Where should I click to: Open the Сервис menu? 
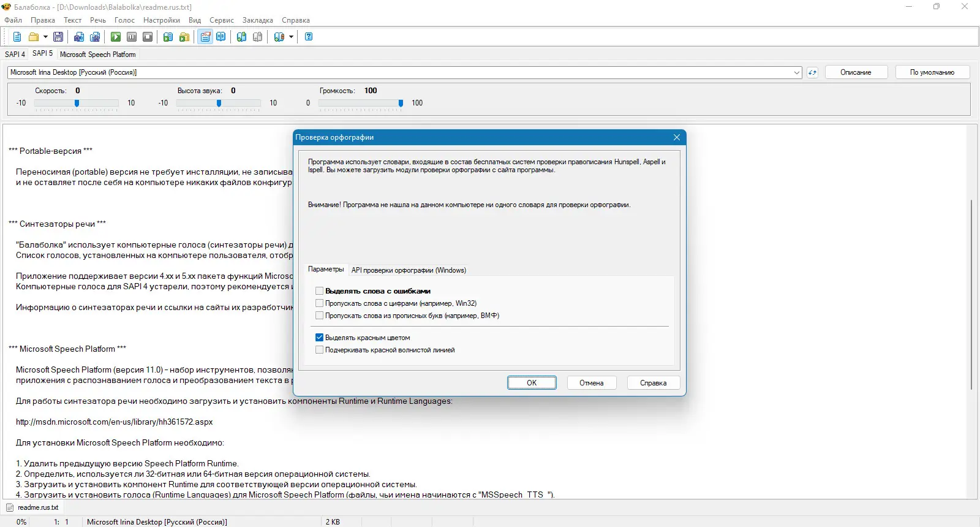(x=222, y=20)
